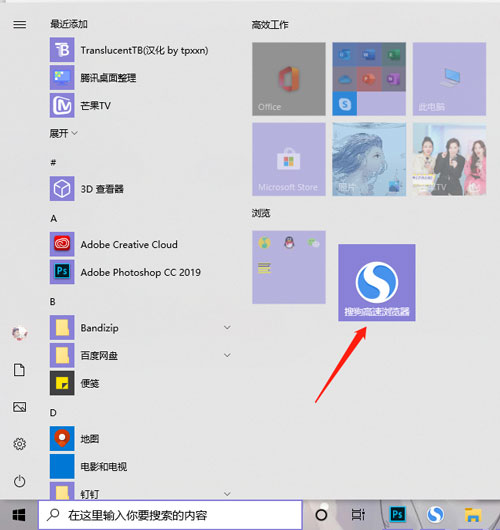Launch the Adobe Creative Cloud icon
Image resolution: width=500 pixels, height=530 pixels.
coord(62,244)
